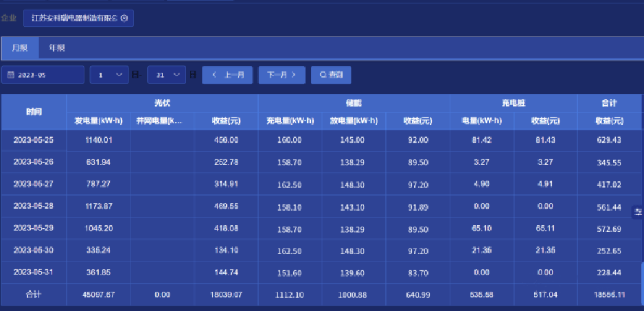This screenshot has height=311, width=644.
Task: Click the 145.00 discharge value
Action: pyautogui.click(x=352, y=140)
